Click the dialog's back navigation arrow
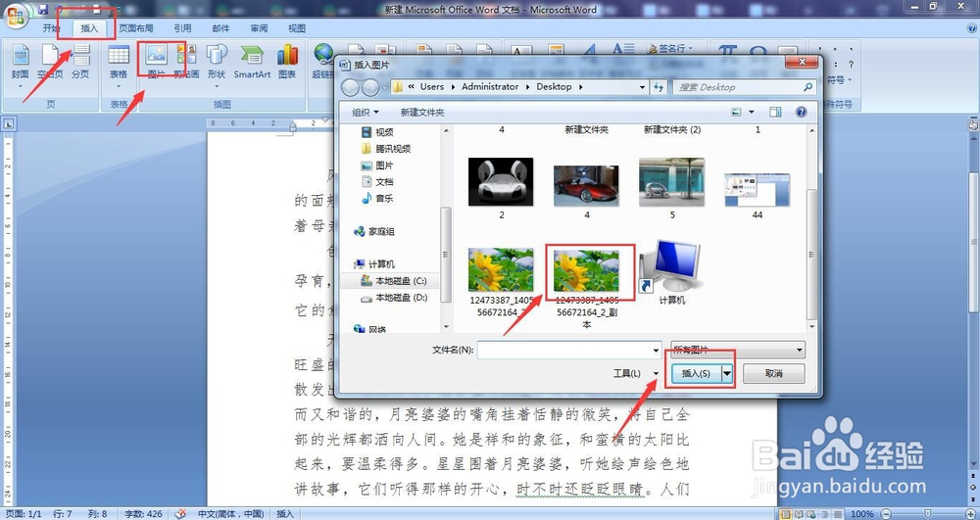 [x=350, y=87]
